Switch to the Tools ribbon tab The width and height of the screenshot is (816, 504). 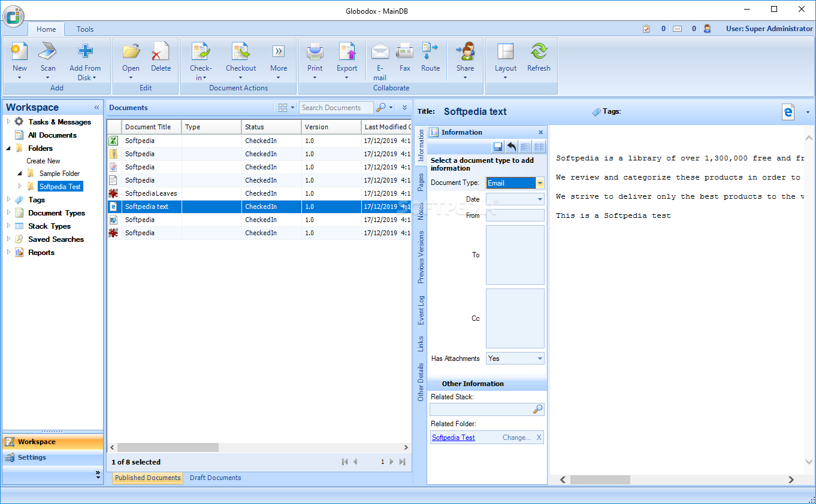pos(85,29)
